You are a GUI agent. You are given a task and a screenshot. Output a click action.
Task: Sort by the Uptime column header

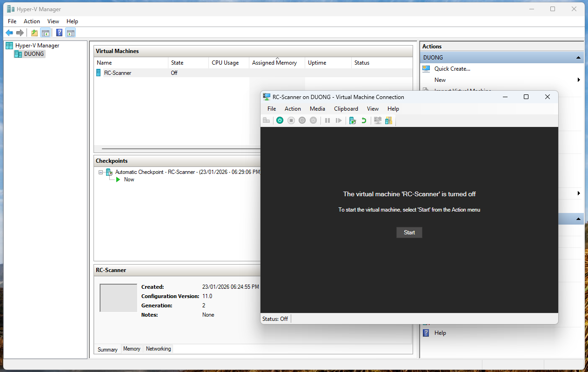tap(328, 63)
